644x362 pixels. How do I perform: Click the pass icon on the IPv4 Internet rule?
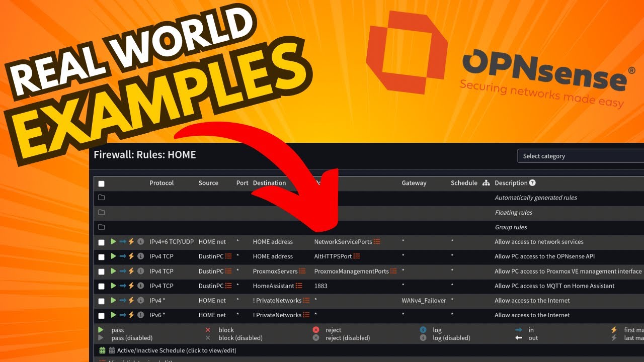tap(113, 300)
